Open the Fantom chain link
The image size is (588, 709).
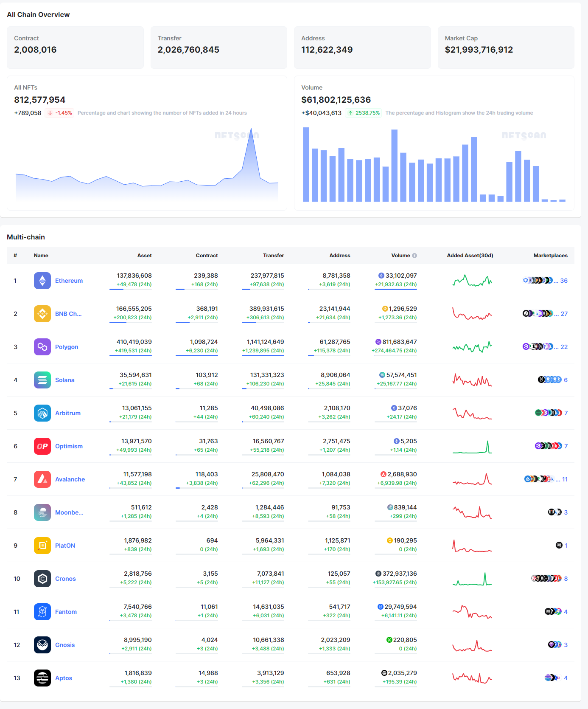(66, 612)
